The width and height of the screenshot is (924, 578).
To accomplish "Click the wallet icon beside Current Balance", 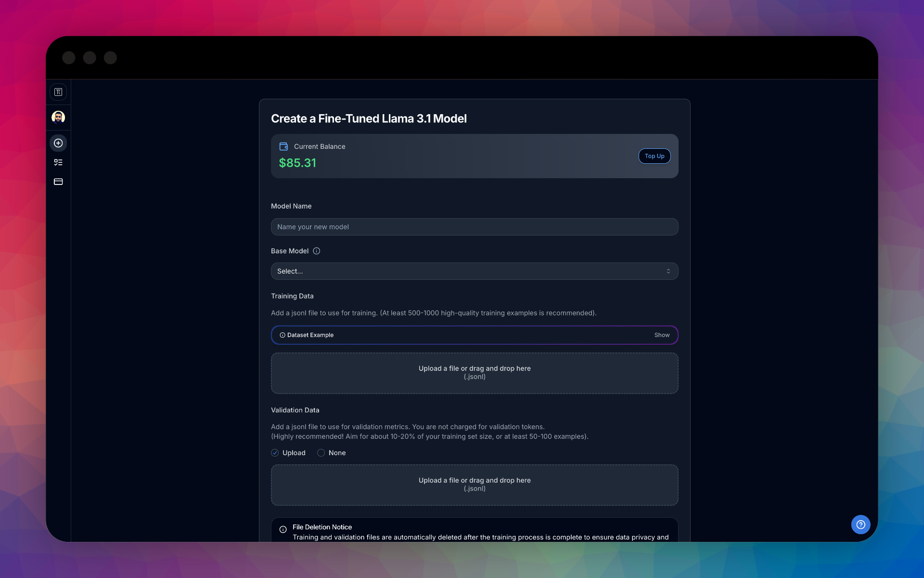I will point(283,146).
